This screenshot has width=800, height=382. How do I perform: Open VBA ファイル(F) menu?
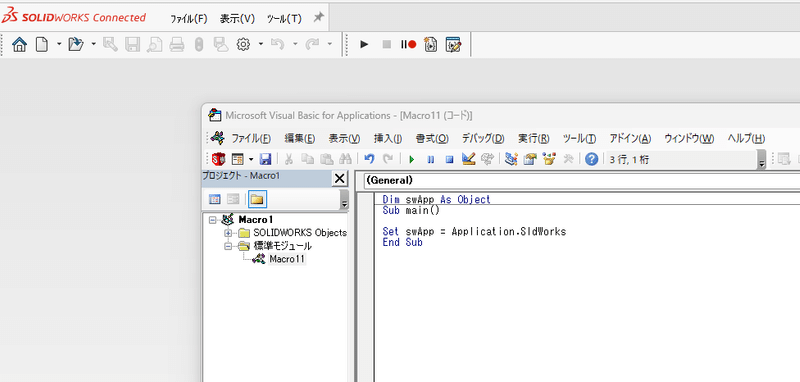click(x=251, y=138)
